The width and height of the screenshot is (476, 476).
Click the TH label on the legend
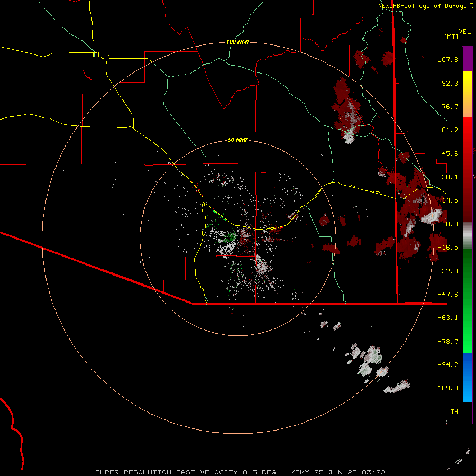coord(454,412)
